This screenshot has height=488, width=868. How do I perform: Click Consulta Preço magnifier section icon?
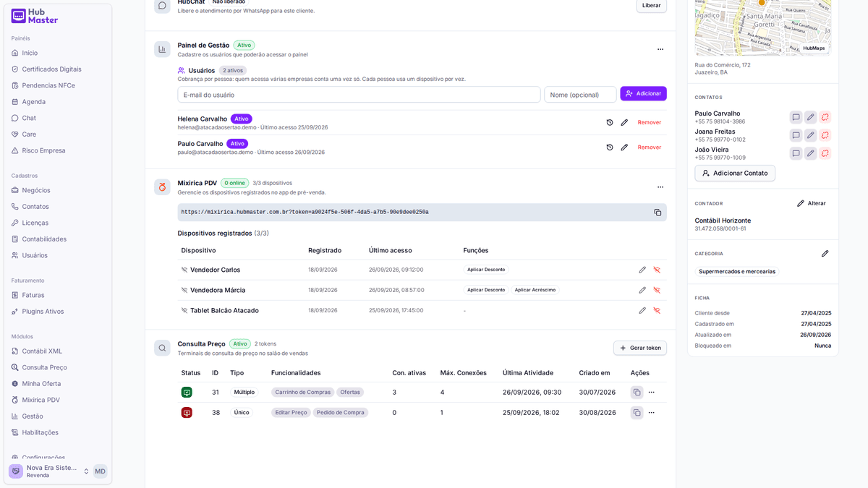point(162,348)
